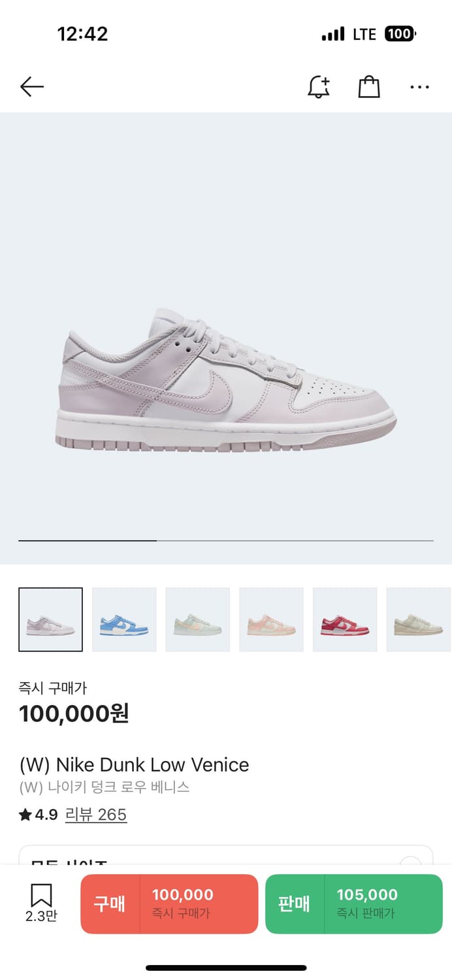Open the three-dot more options menu
Screen dimensions: 452x980
click(419, 87)
